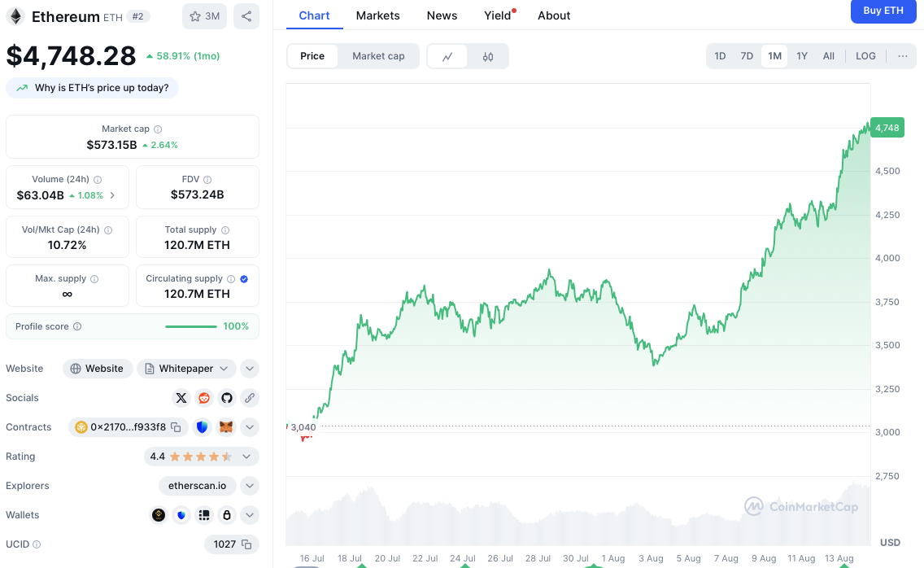924x568 pixels.
Task: Switch to the News tab
Action: [442, 16]
